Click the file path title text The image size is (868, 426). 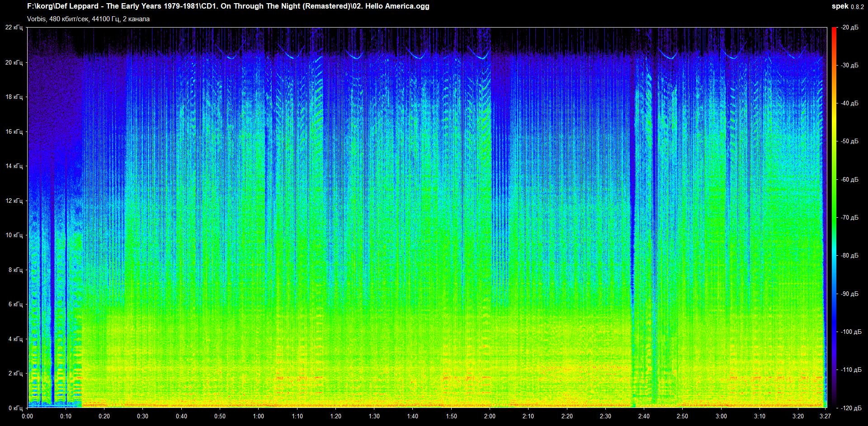pos(228,6)
